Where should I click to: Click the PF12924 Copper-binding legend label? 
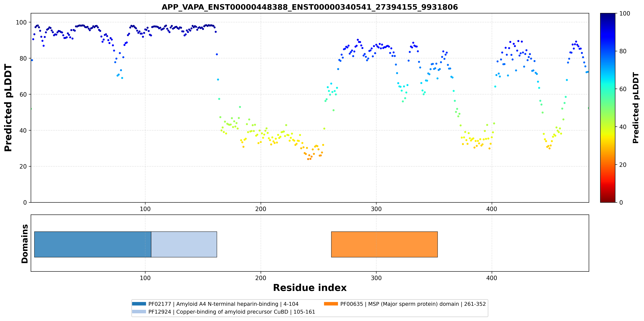[x=231, y=312]
